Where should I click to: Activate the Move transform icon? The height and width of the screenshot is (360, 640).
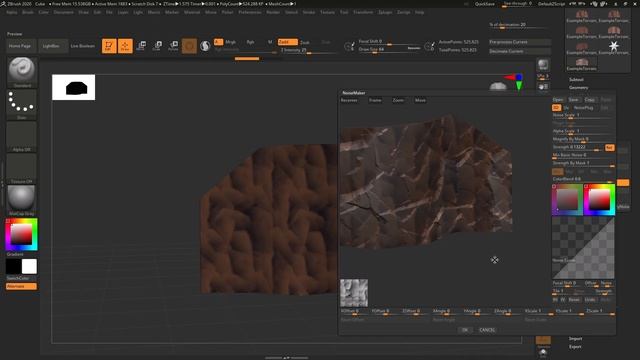pos(141,46)
